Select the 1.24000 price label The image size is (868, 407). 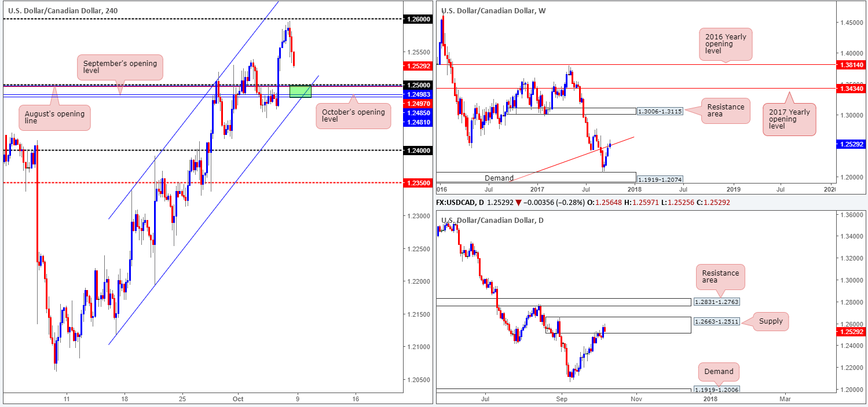click(417, 150)
